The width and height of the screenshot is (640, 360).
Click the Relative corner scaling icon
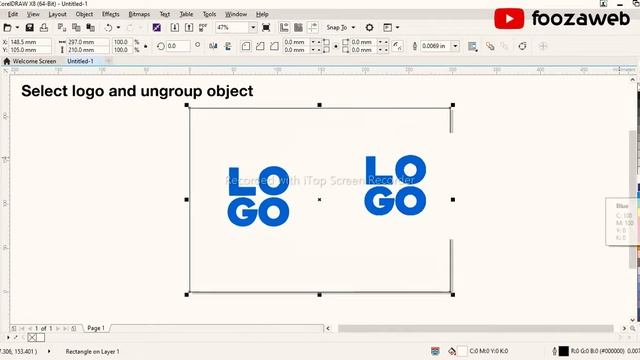(397, 46)
